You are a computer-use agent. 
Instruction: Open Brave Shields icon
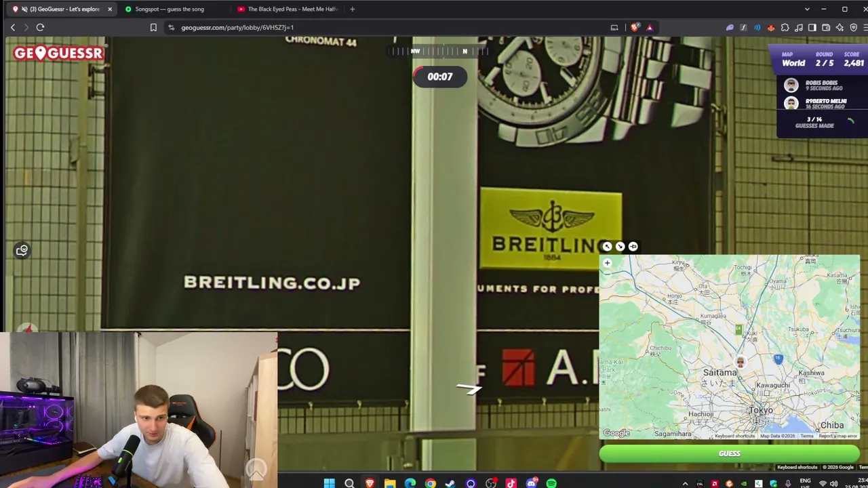click(635, 27)
